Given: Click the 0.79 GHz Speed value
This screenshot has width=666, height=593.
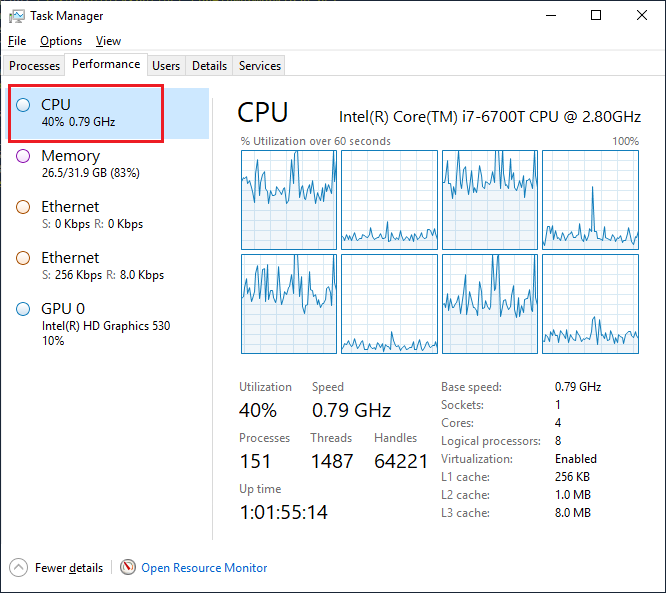Looking at the screenshot, I should pos(351,410).
